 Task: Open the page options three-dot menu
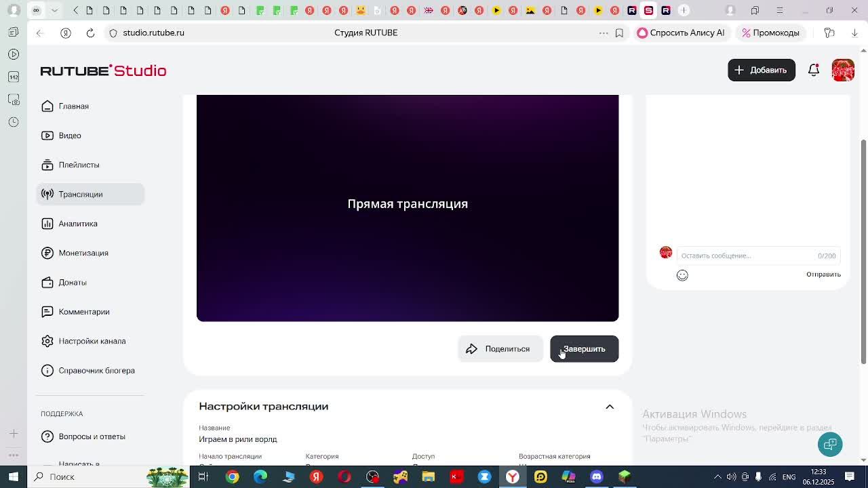click(604, 33)
